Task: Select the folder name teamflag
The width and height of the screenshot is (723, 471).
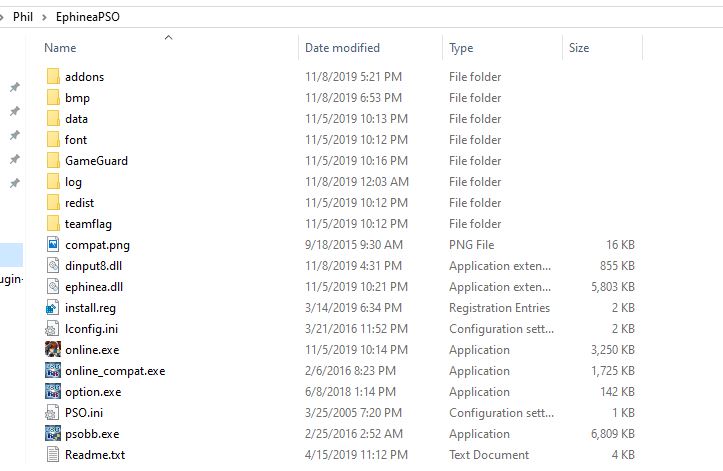Action: pos(88,224)
